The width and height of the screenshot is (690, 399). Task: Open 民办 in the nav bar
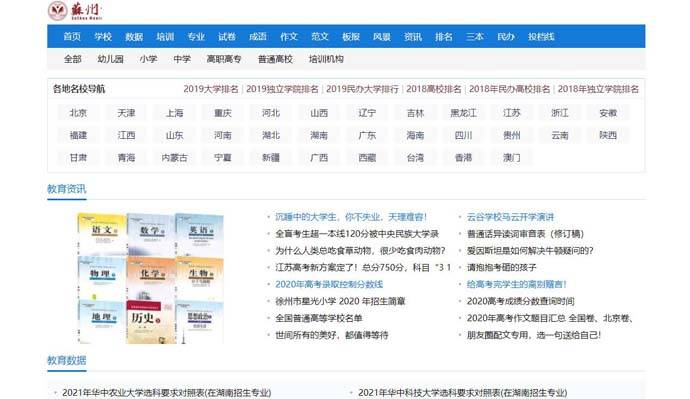tap(506, 37)
